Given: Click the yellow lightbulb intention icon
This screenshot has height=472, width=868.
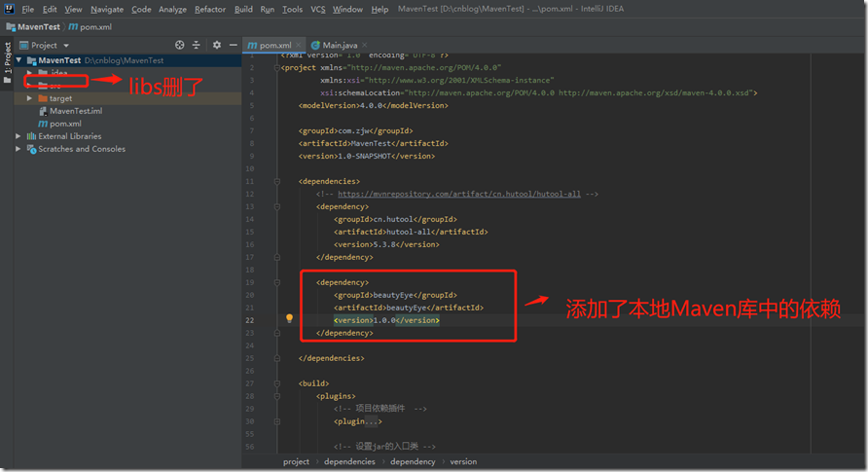Looking at the screenshot, I should point(289,318).
